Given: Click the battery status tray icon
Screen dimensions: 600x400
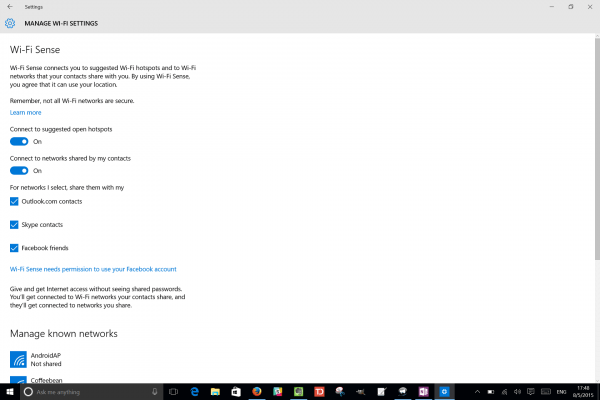Looking at the screenshot, I should tap(491, 392).
